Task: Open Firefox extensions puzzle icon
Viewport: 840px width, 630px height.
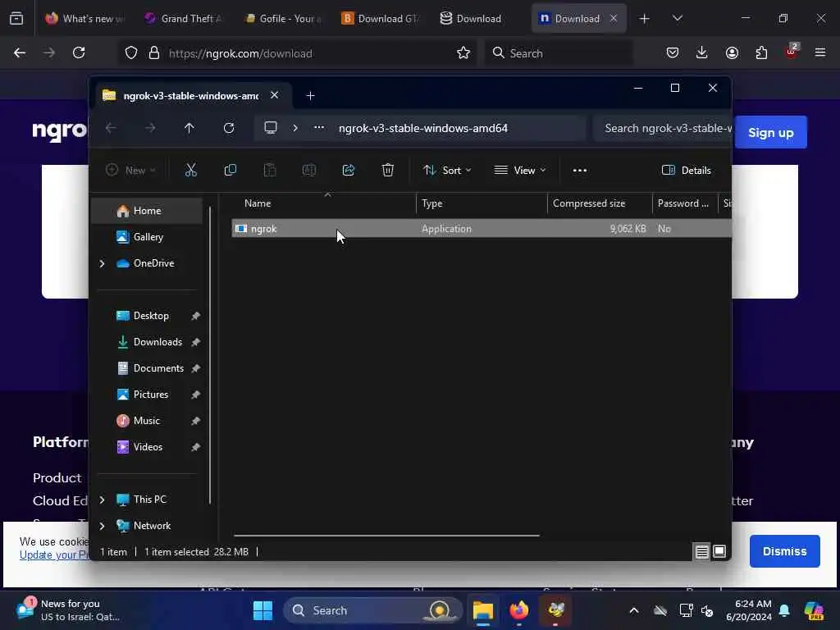Action: pyautogui.click(x=761, y=52)
